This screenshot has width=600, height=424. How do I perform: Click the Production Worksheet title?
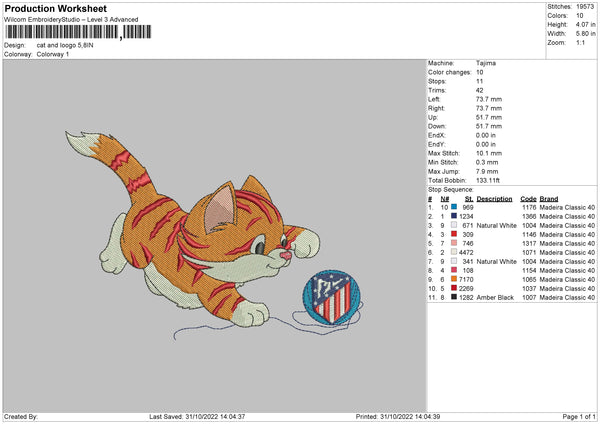(x=55, y=8)
